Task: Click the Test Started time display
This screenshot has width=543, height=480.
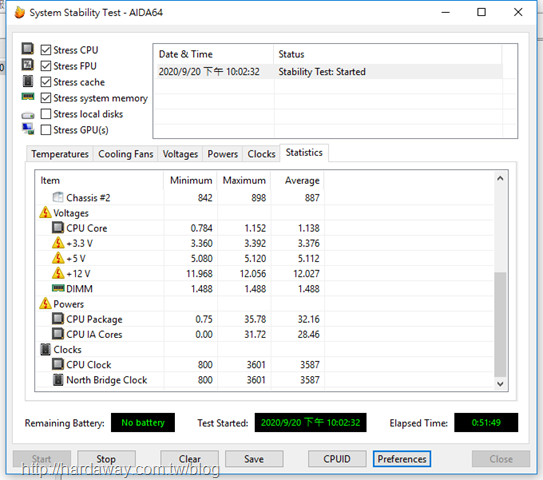Action: click(310, 423)
